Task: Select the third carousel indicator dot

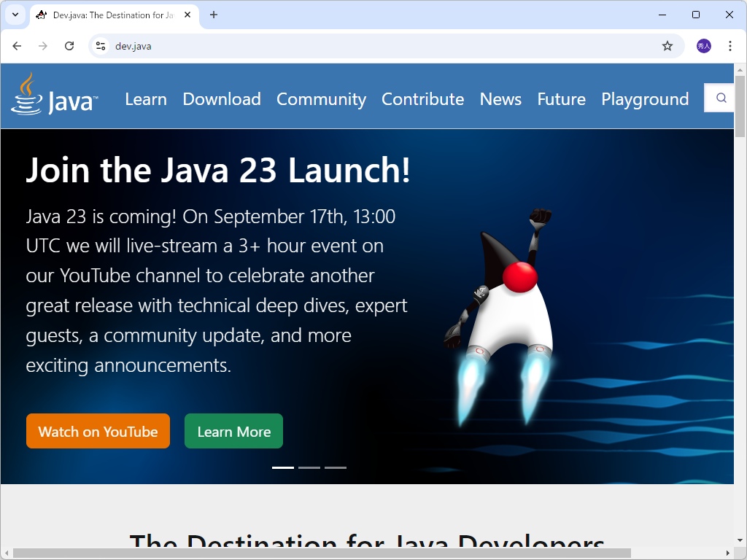Action: tap(336, 467)
